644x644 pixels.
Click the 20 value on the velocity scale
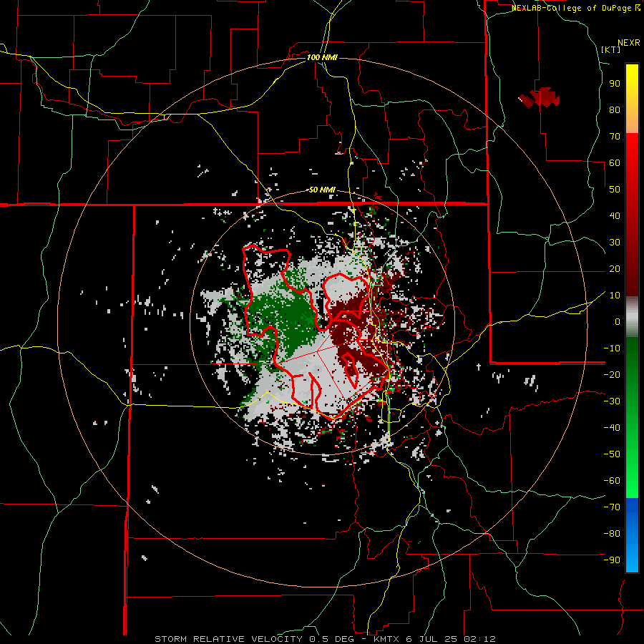click(615, 268)
